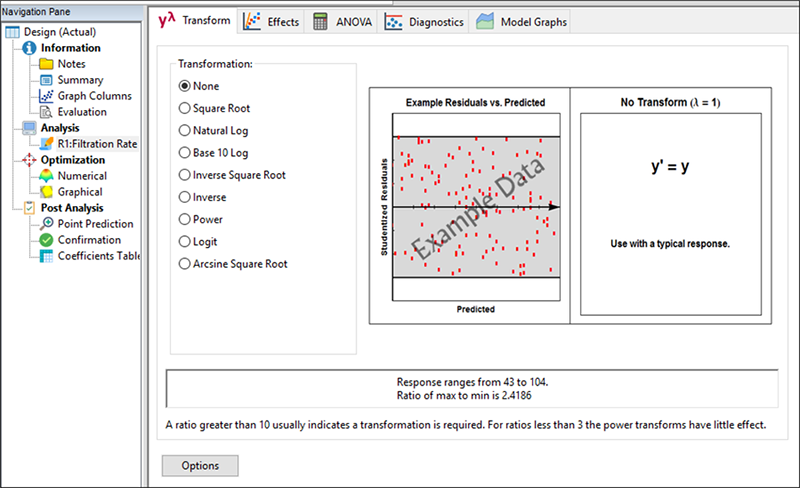The height and width of the screenshot is (488, 800).
Task: Select the Logit transformation
Action: pos(198,241)
